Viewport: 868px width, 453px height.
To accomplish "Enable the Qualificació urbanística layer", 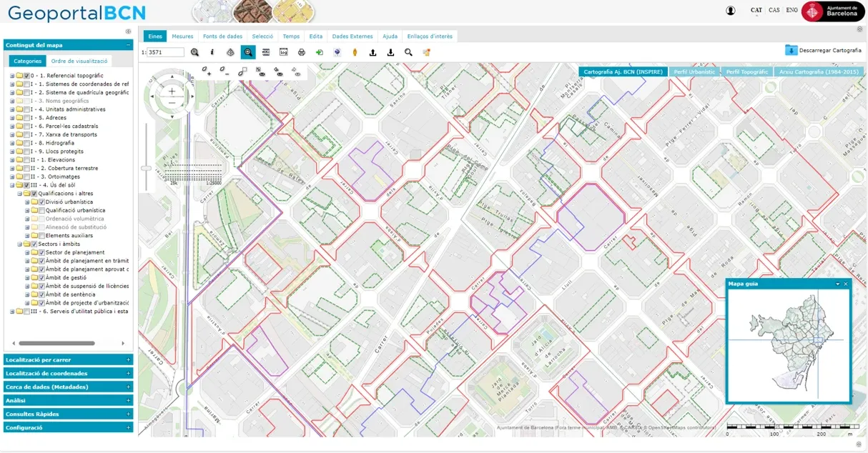I will 42,211.
